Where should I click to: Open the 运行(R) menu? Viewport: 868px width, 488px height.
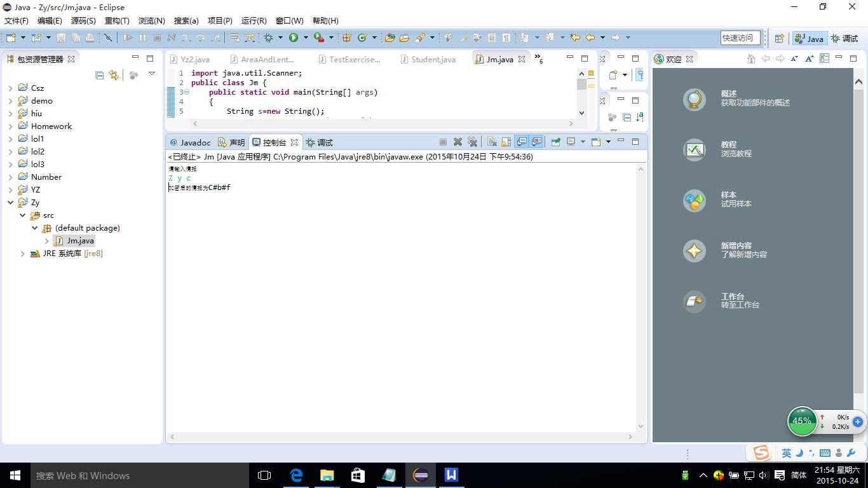254,21
